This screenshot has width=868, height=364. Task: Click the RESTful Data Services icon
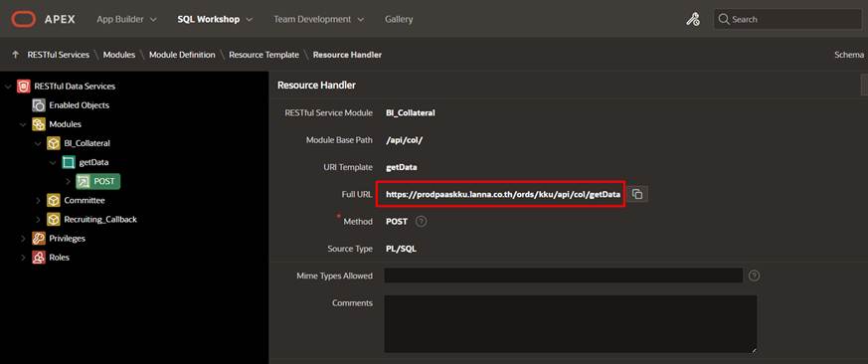(23, 87)
